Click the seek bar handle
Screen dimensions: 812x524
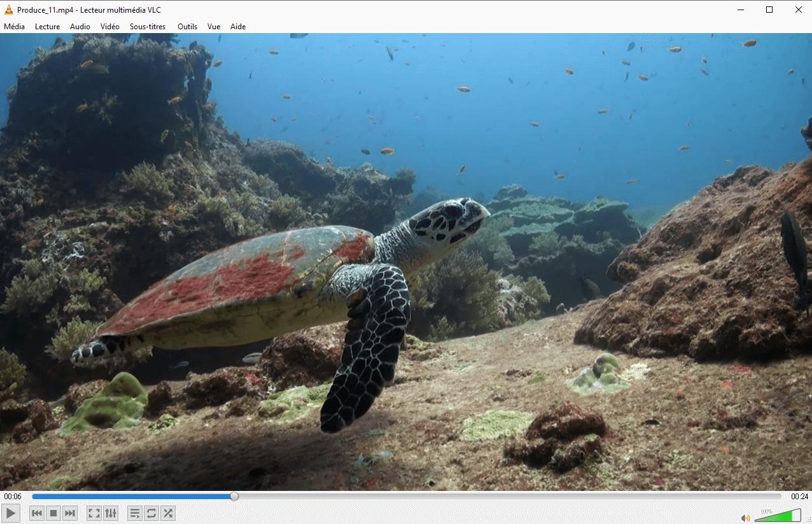pyautogui.click(x=234, y=496)
